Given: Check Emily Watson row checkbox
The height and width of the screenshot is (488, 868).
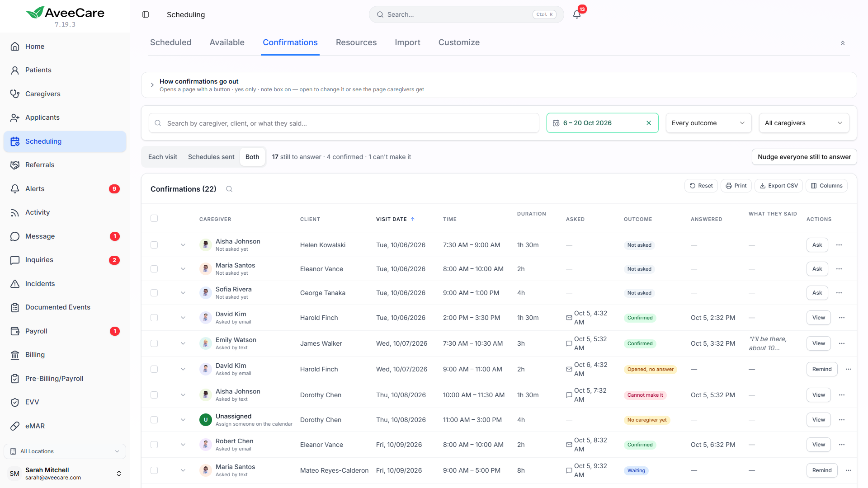Looking at the screenshot, I should (x=154, y=343).
